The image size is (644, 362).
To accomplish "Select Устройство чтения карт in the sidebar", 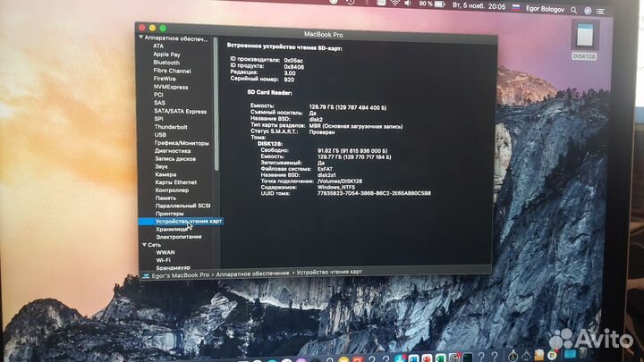I will coord(181,222).
